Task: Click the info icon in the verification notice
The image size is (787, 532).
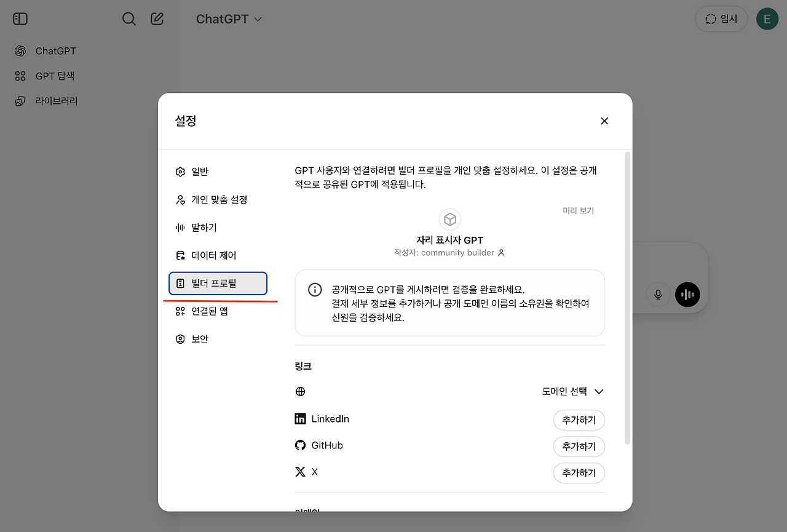Action: tap(314, 290)
